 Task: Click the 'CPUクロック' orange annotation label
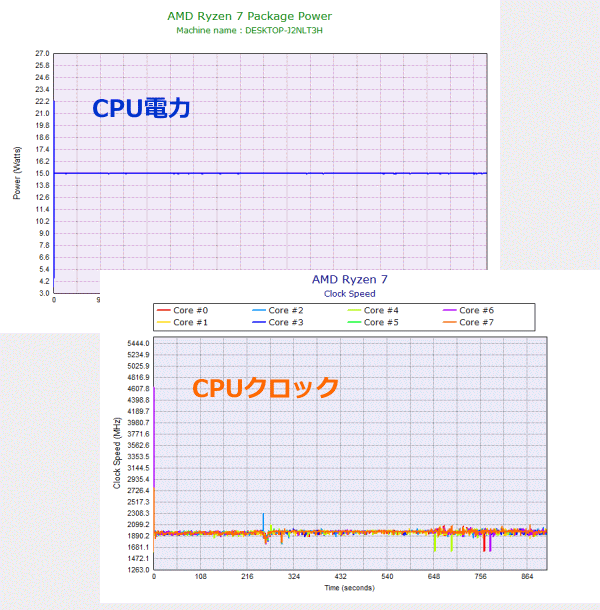[265, 388]
